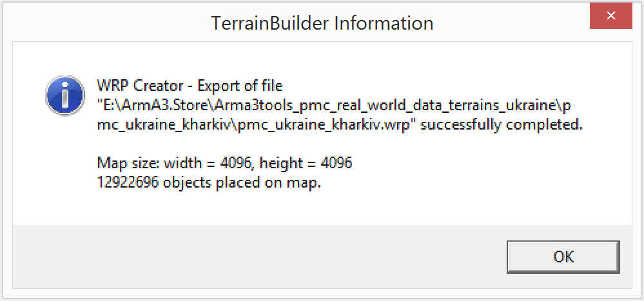Click the "E:\ArmA3.Store" path beginning
Screen dimensions: 644x301
(153, 106)
